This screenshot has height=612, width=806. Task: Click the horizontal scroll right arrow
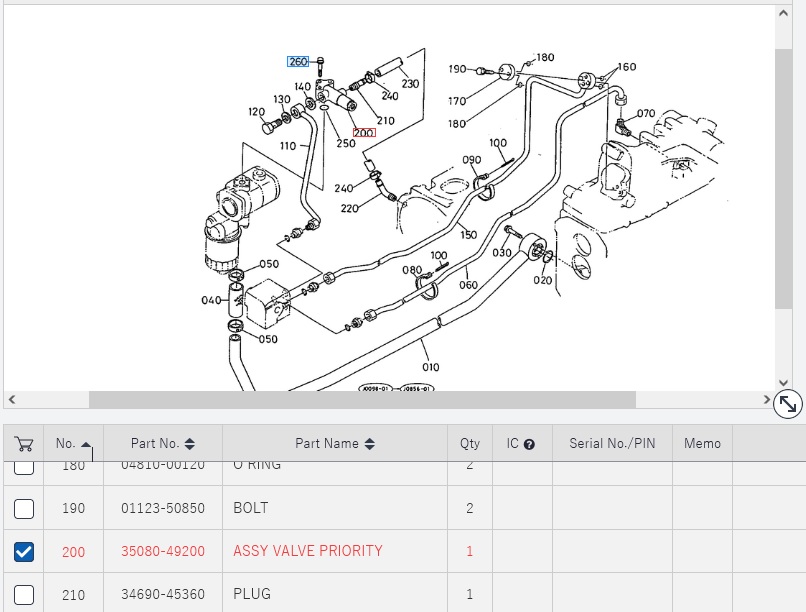767,400
